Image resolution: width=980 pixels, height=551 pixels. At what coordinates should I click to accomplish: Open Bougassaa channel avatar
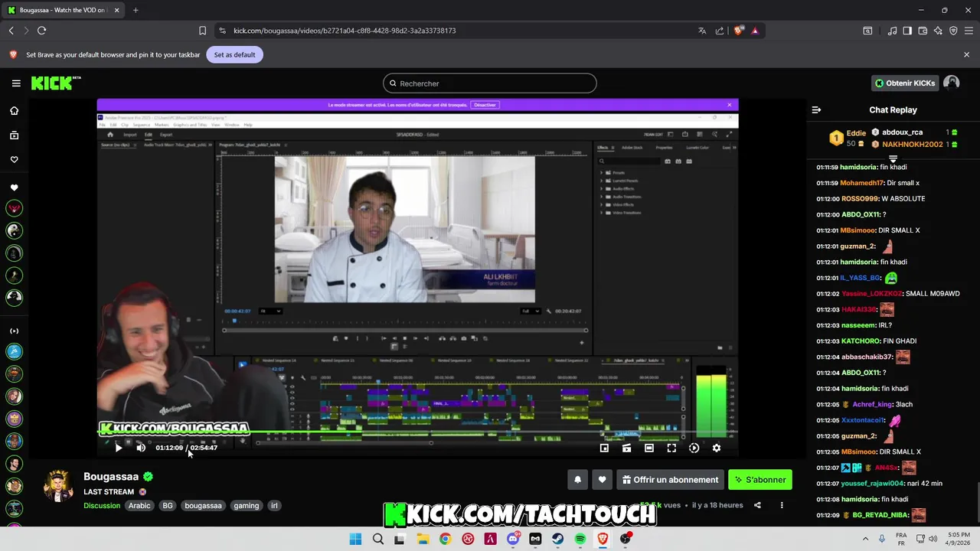(58, 486)
